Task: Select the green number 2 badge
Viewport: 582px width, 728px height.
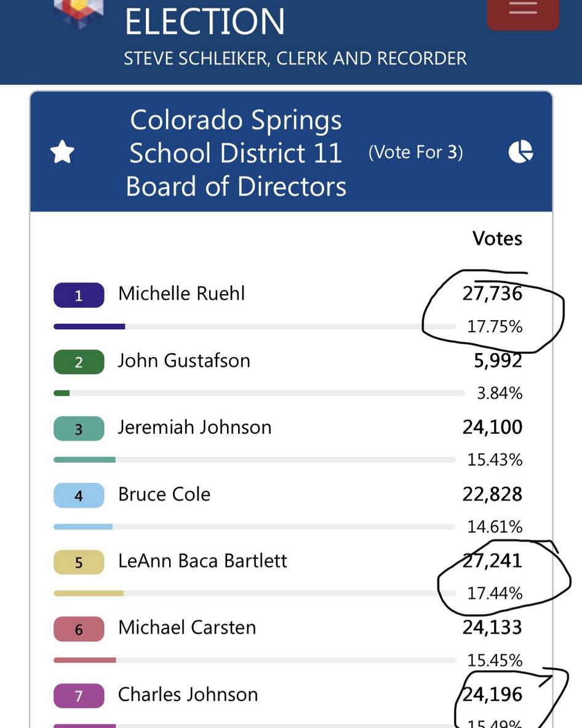Action: (x=79, y=362)
